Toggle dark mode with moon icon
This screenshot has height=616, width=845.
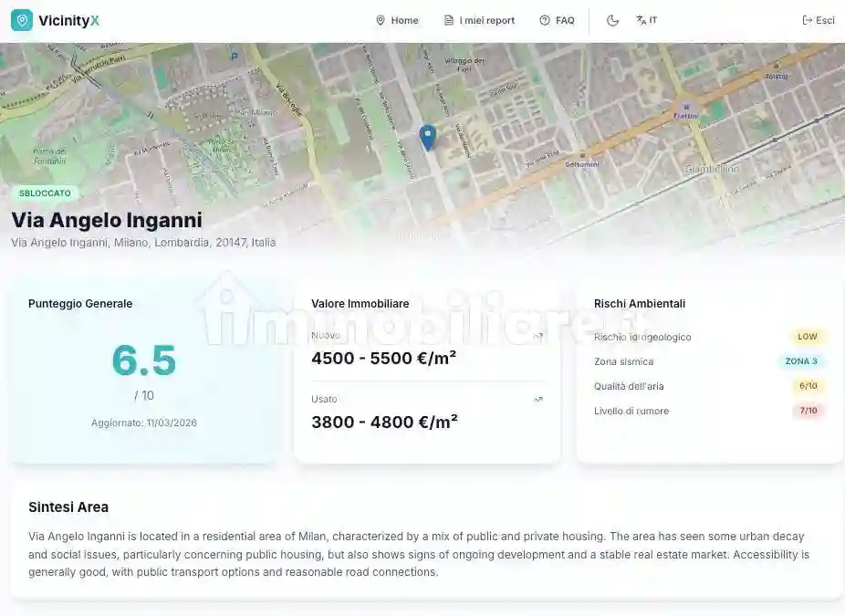point(612,20)
